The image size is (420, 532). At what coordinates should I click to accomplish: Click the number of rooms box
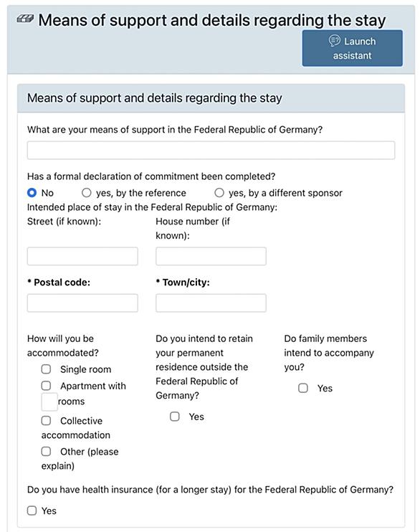(x=49, y=402)
